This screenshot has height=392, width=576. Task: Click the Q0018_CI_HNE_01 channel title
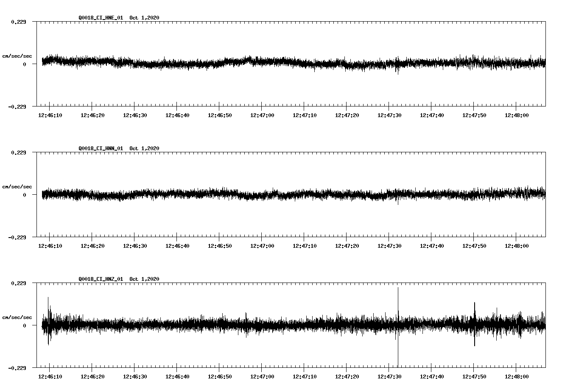tap(102, 18)
